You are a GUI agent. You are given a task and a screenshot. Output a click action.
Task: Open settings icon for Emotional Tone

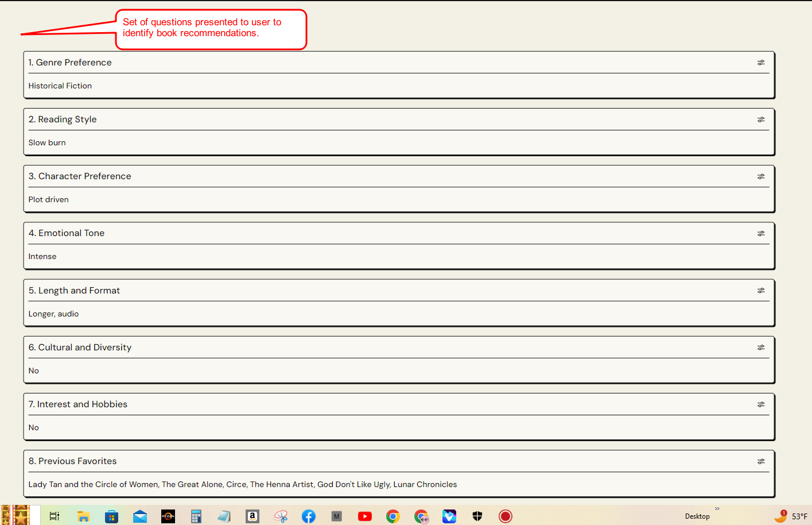(761, 233)
